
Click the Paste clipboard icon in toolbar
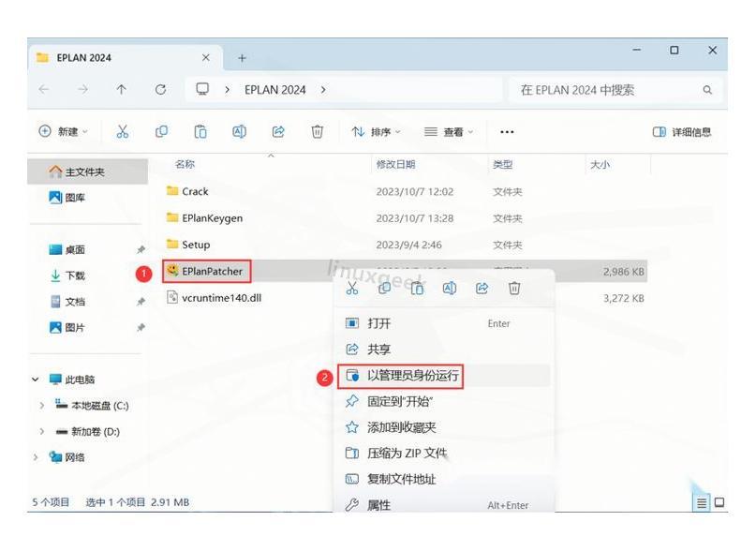[200, 132]
